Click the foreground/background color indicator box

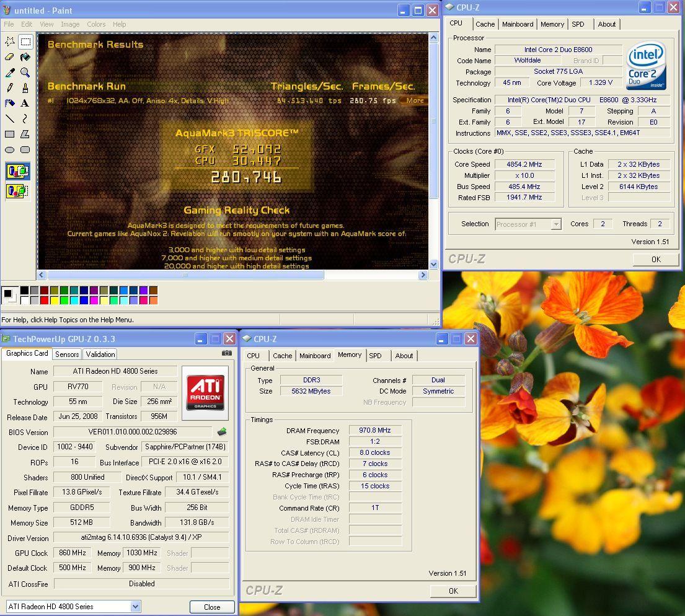click(10, 296)
